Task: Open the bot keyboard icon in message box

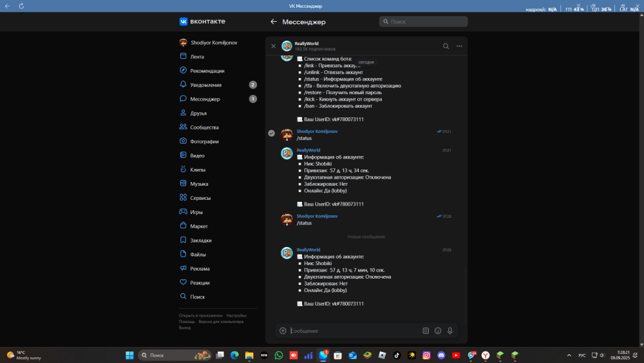Action: [426, 331]
